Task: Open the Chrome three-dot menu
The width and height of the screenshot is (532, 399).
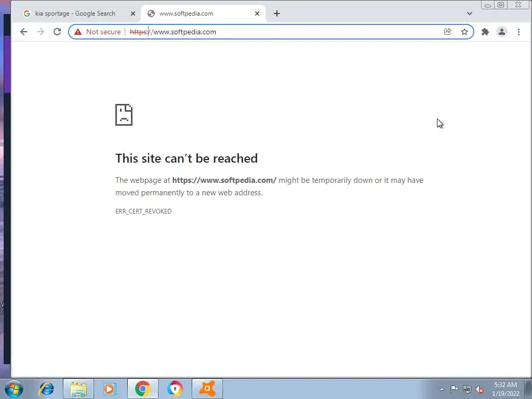Action: coord(518,32)
